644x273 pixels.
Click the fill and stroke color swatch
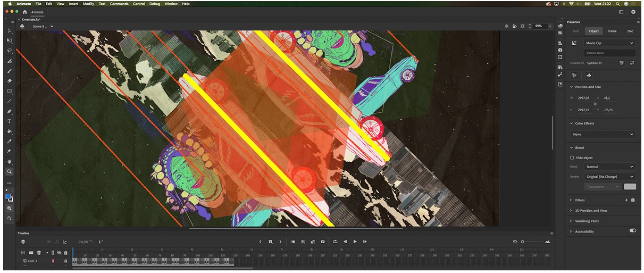(9, 197)
